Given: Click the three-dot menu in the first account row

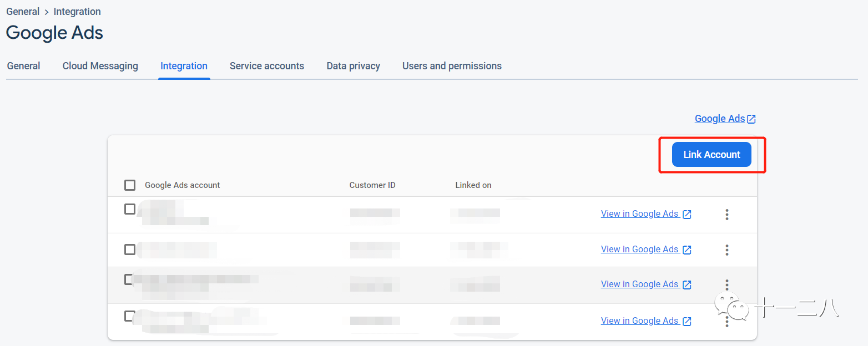Looking at the screenshot, I should click(726, 215).
